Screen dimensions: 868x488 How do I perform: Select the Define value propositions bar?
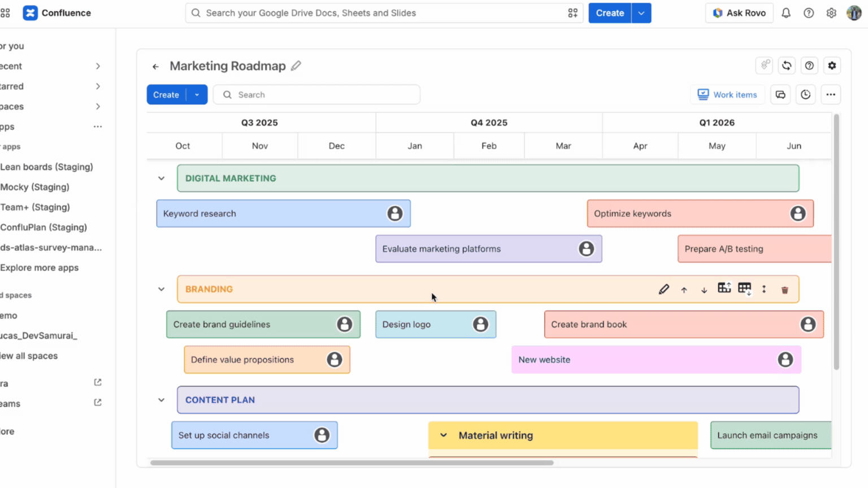point(267,359)
